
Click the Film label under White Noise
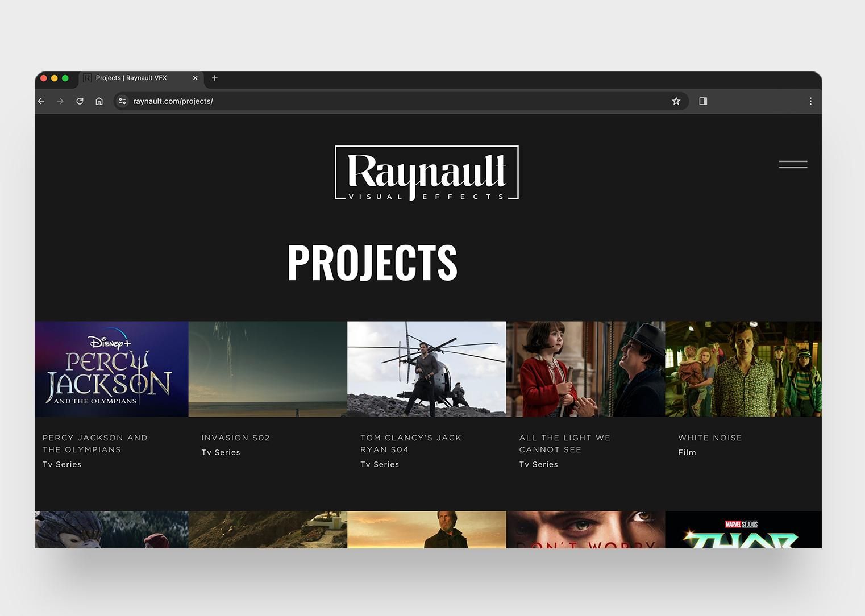(687, 452)
